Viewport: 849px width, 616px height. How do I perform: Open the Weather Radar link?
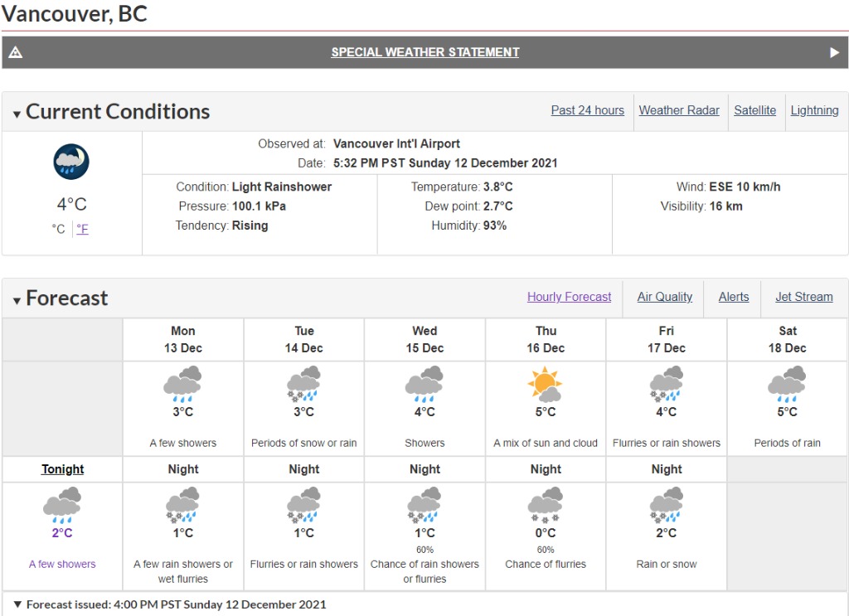tap(679, 110)
